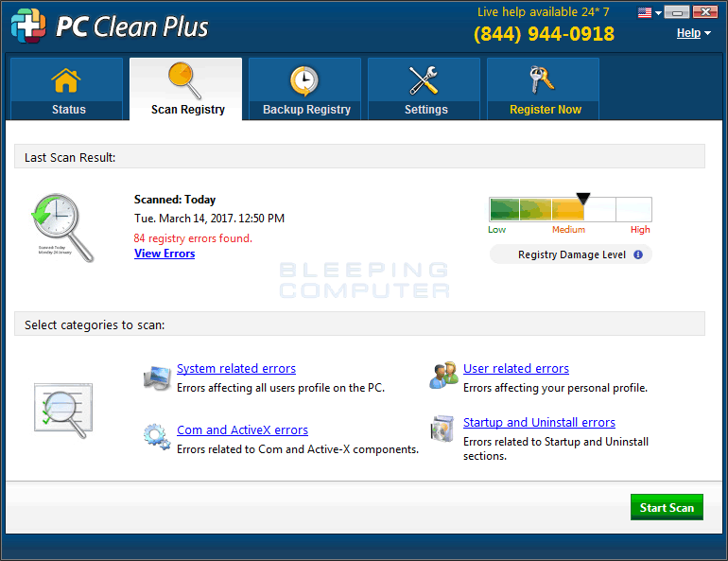Click the black gauge pointer marker

[583, 199]
